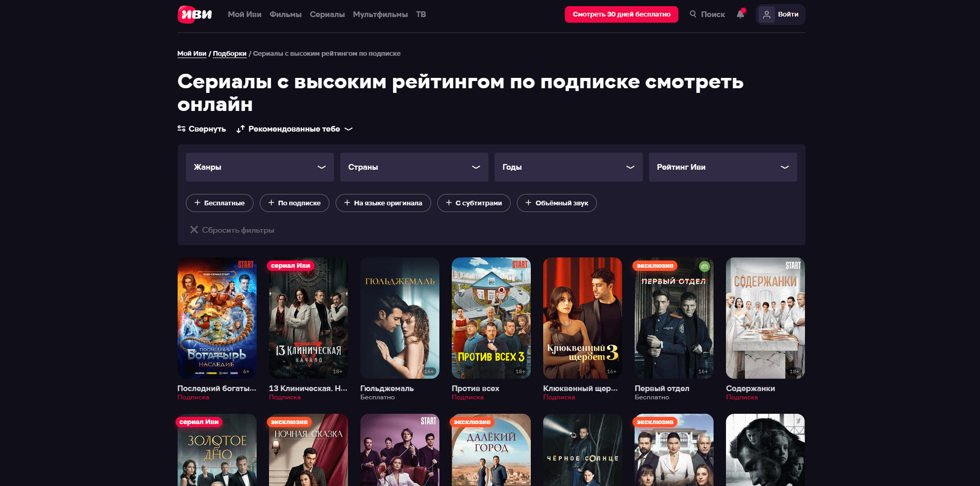
Task: Go to Мультфильмы section
Action: (x=381, y=14)
